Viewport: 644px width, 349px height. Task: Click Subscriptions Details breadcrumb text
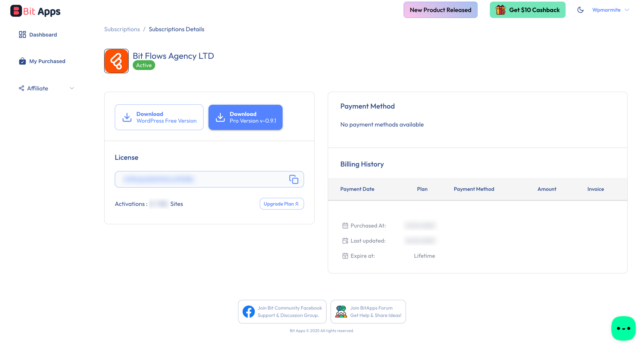177,29
